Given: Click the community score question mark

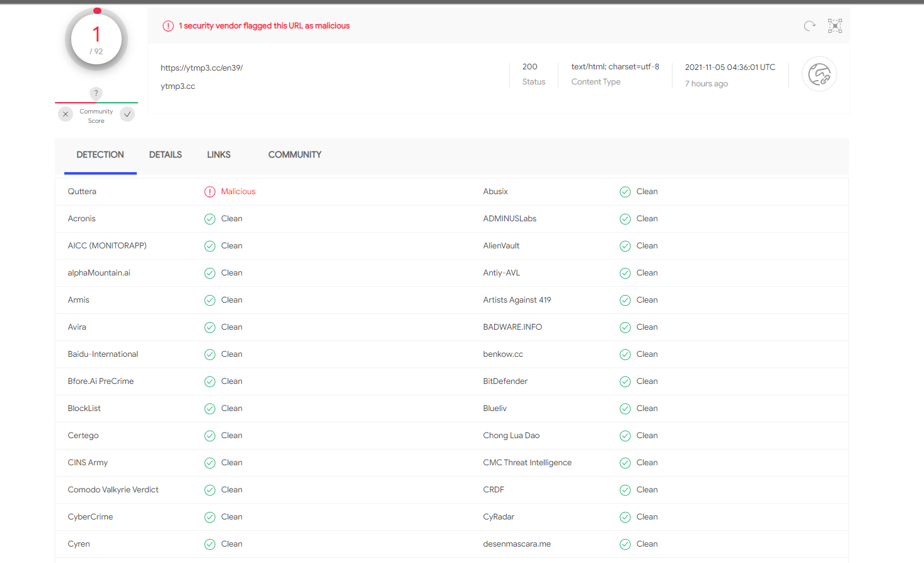Looking at the screenshot, I should coord(96,93).
